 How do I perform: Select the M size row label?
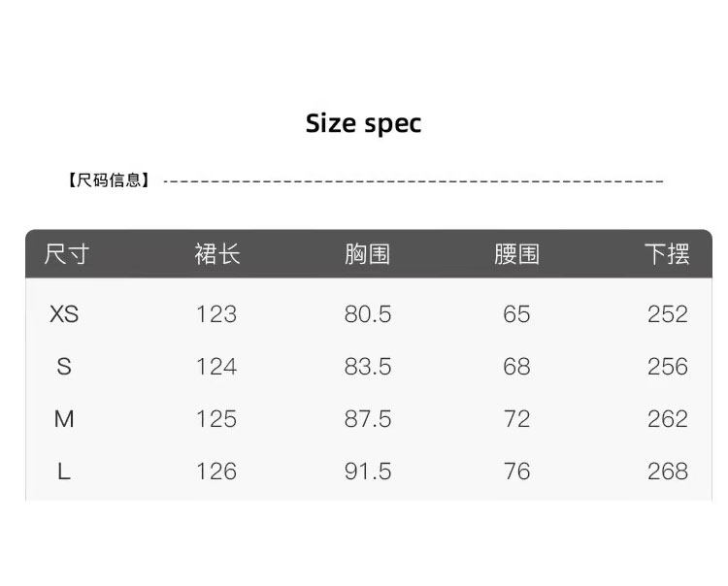pyautogui.click(x=64, y=419)
